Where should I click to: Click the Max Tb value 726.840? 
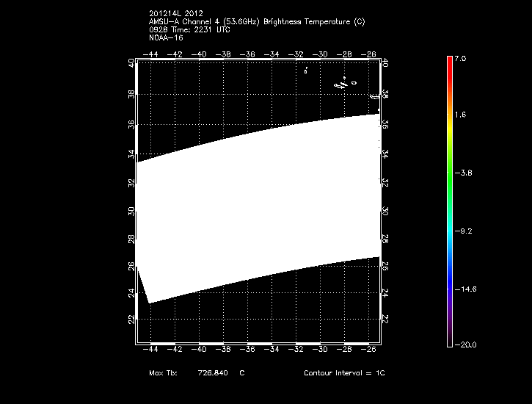tap(211, 373)
